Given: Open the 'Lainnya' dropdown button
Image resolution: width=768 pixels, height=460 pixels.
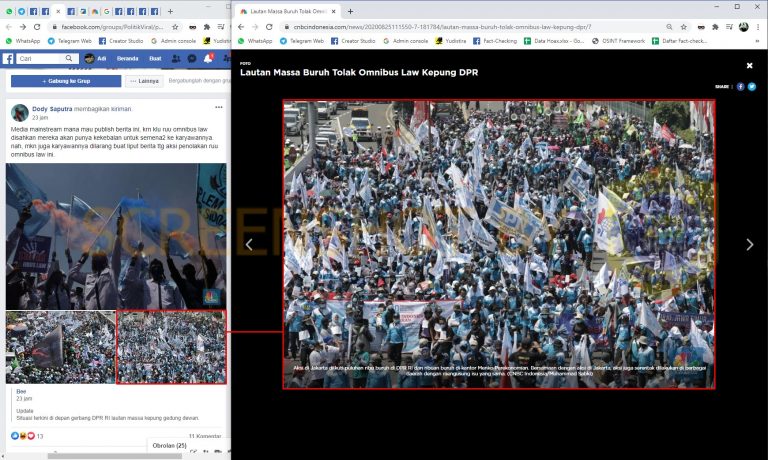Looking at the screenshot, I should point(144,81).
